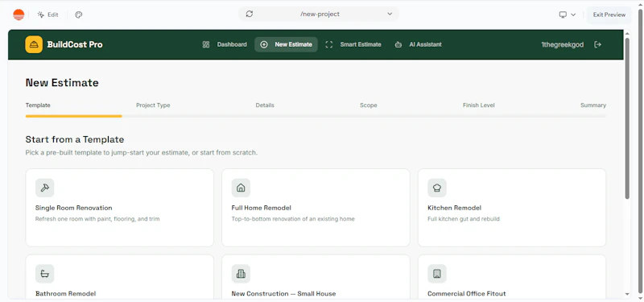Select the Kitchen Remodel template
The image size is (644, 302).
512,208
